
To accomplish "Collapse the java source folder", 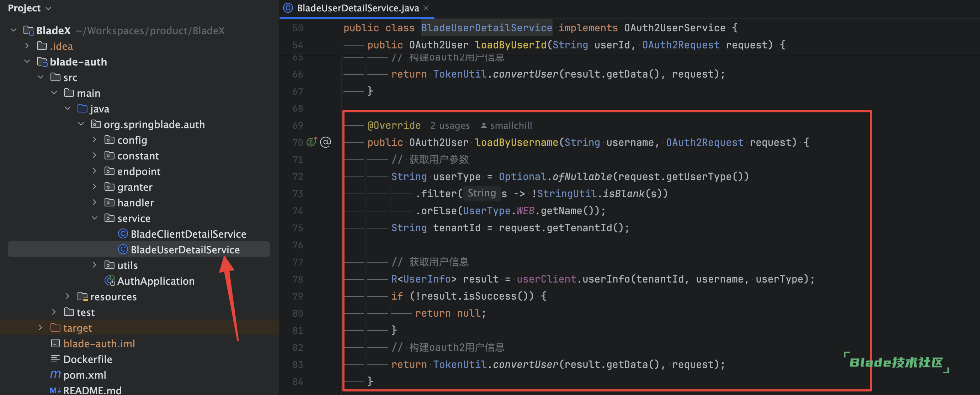I will [68, 109].
